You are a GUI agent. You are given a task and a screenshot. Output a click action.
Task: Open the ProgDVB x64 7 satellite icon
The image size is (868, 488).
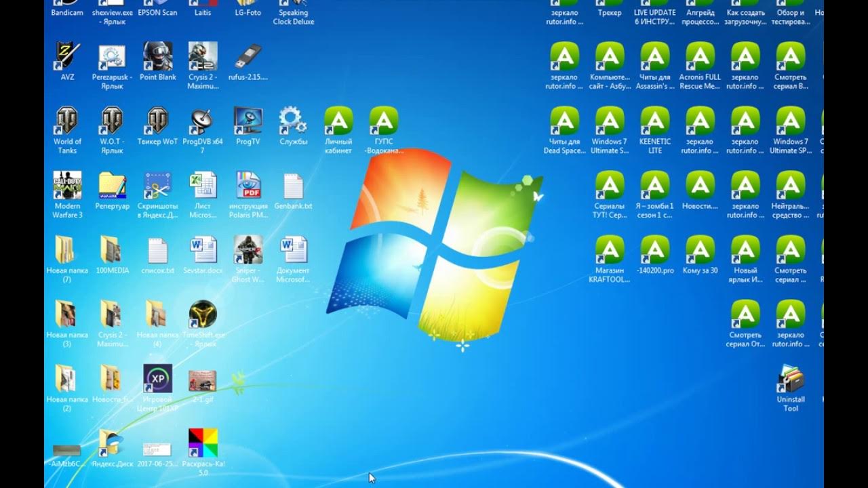203,121
